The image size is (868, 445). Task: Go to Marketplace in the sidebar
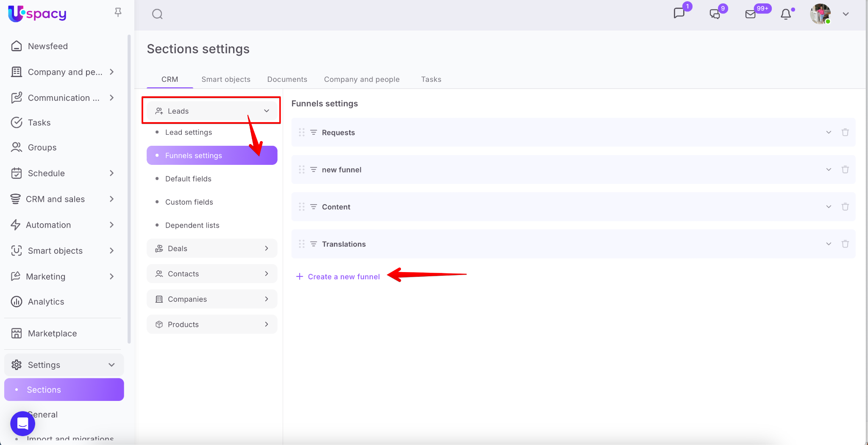(x=52, y=334)
